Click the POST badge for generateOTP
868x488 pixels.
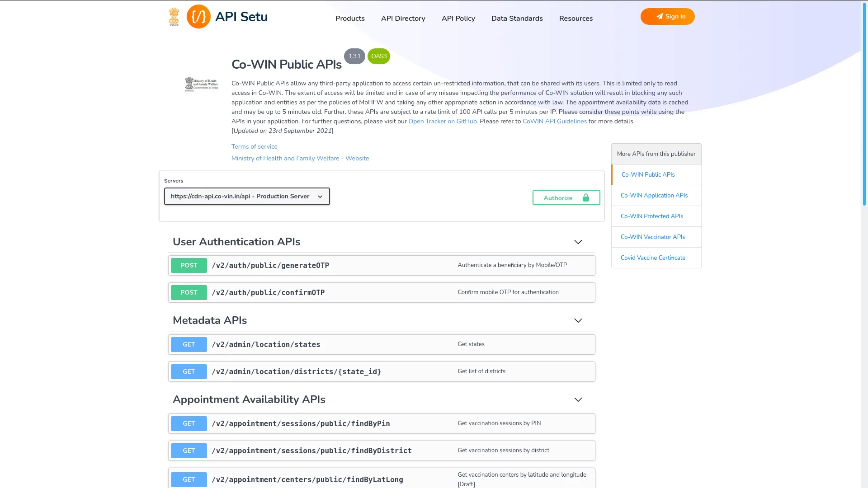pos(189,266)
